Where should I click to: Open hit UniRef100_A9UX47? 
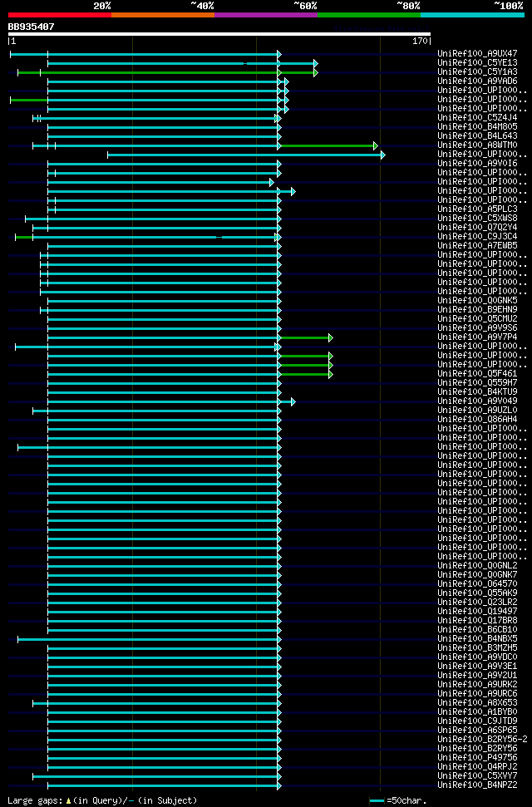click(x=477, y=53)
